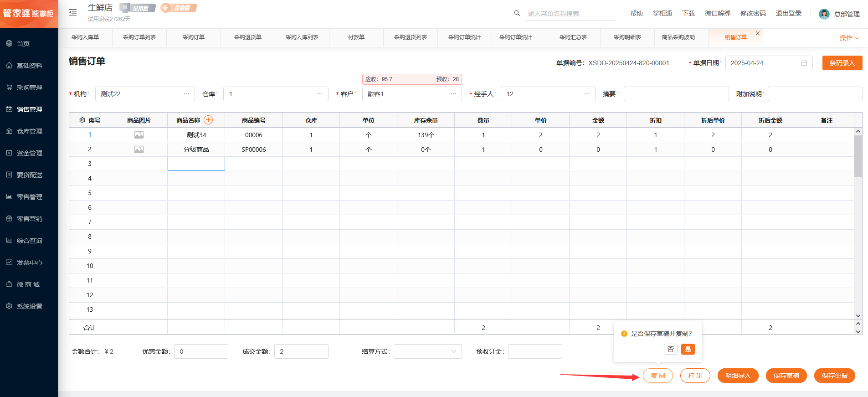The width and height of the screenshot is (868, 397).
Task: Click the add product plus icon
Action: click(x=208, y=120)
